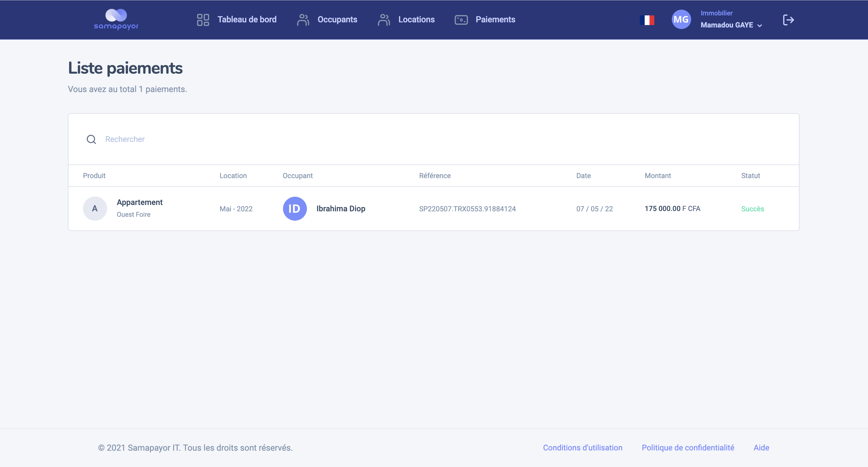Viewport: 868px width, 467px height.
Task: Click the Samapayor logo
Action: pos(116,19)
